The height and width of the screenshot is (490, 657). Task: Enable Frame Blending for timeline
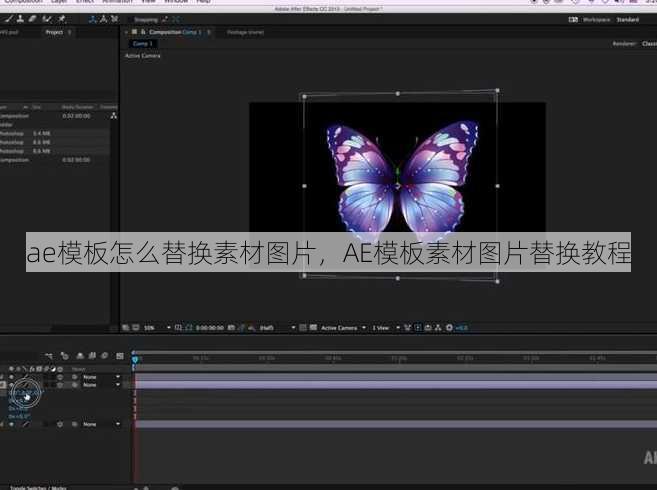pyautogui.click(x=92, y=356)
